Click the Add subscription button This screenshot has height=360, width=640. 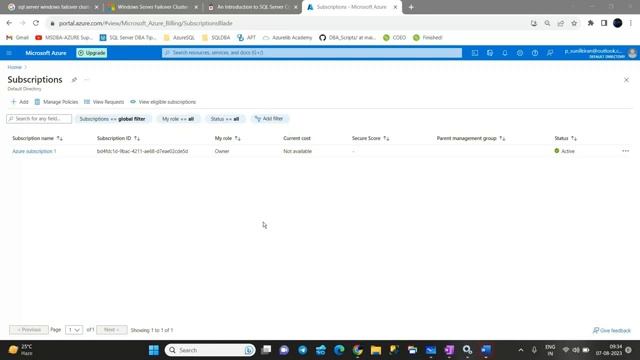pyautogui.click(x=20, y=102)
